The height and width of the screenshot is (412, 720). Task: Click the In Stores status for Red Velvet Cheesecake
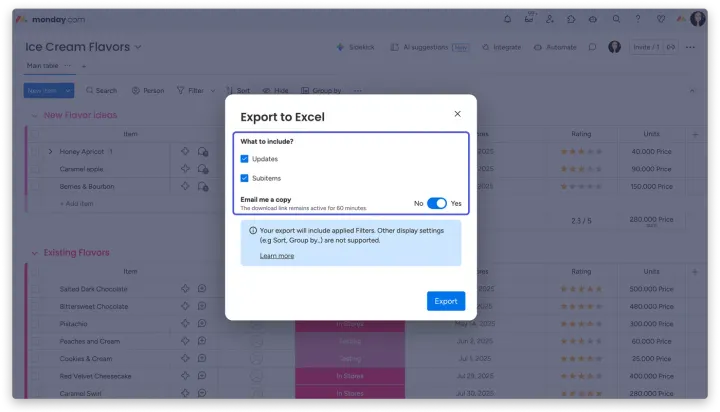coord(350,376)
